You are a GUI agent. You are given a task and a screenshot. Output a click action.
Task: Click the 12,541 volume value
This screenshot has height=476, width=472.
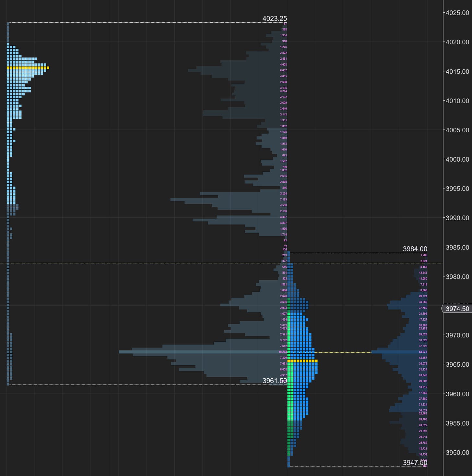[423, 273]
